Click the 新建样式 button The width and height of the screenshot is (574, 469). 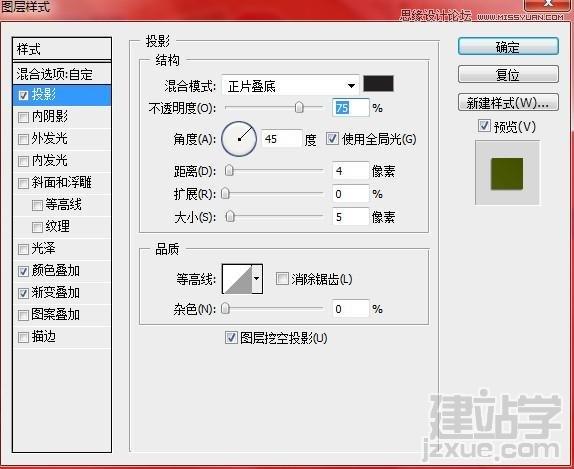click(508, 103)
